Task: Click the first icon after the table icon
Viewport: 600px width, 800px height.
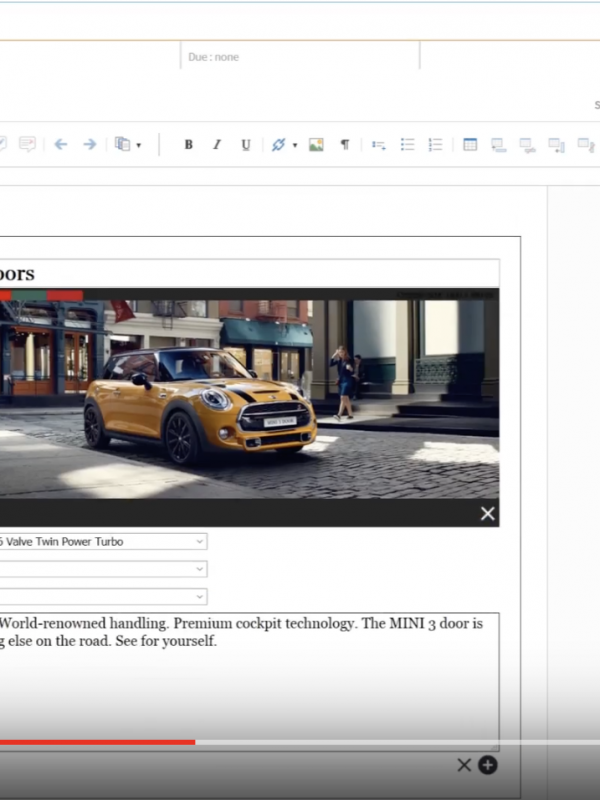Action: tap(498, 145)
